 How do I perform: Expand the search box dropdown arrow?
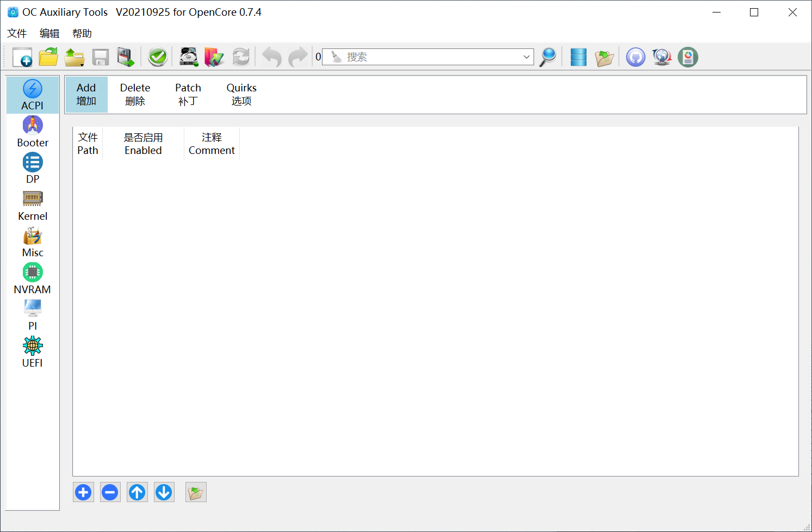526,57
